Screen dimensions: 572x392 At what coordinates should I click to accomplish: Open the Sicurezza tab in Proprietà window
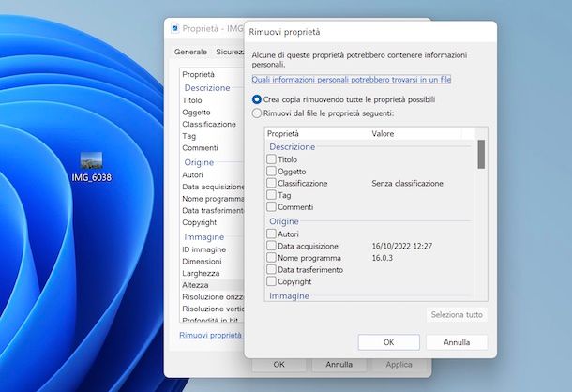point(230,52)
